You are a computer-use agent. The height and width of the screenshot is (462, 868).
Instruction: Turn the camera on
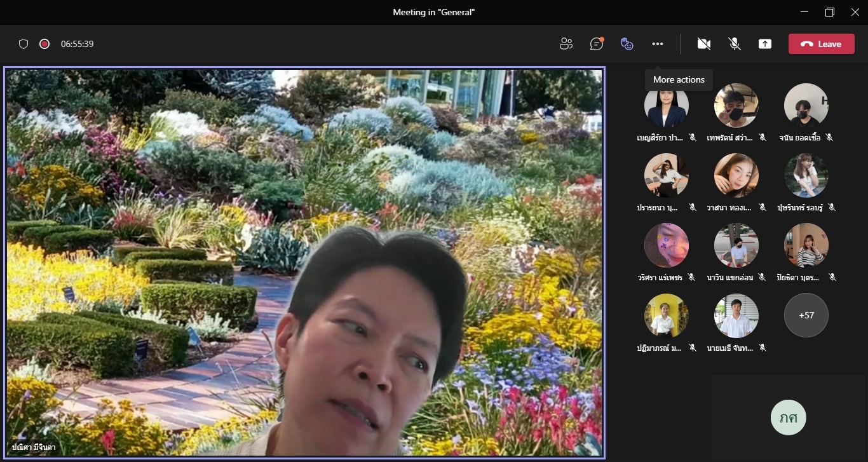point(703,44)
